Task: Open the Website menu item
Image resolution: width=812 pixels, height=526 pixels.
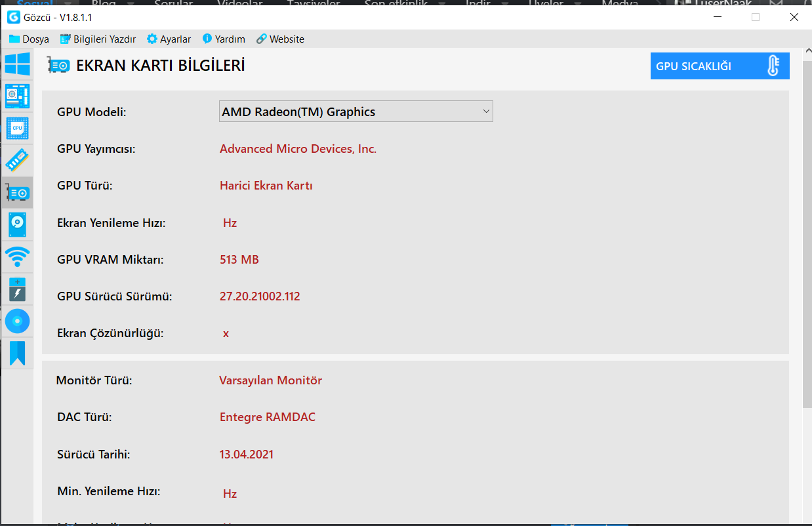Action: point(280,39)
